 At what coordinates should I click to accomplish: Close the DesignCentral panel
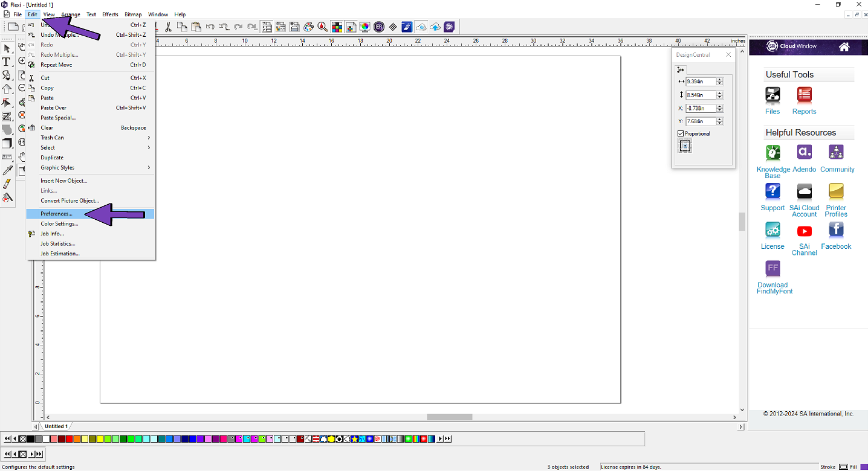(x=728, y=54)
